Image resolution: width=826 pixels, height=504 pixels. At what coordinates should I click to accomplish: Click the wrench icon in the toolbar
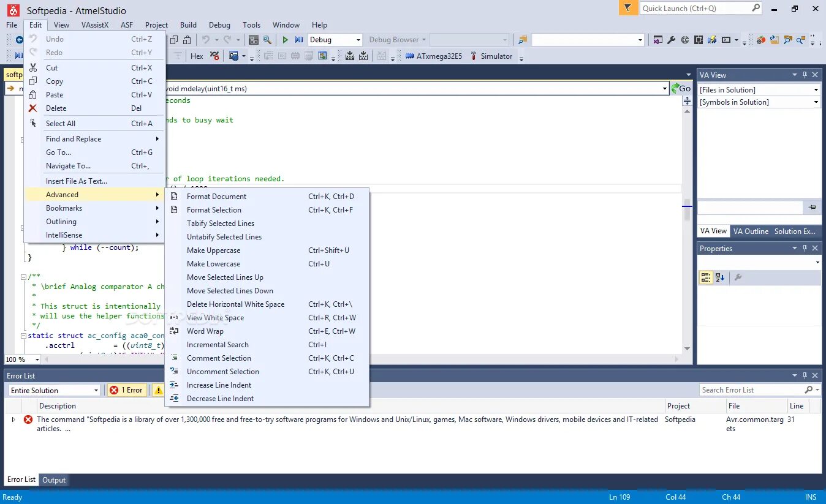coord(671,40)
